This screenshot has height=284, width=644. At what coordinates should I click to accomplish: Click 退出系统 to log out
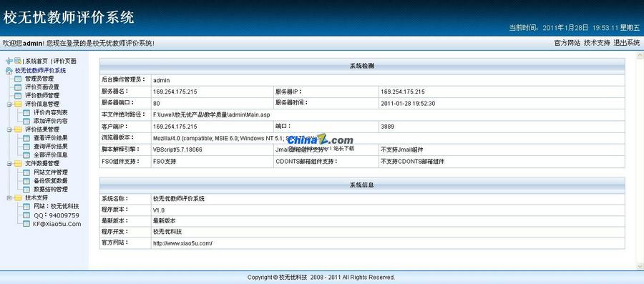tap(627, 43)
